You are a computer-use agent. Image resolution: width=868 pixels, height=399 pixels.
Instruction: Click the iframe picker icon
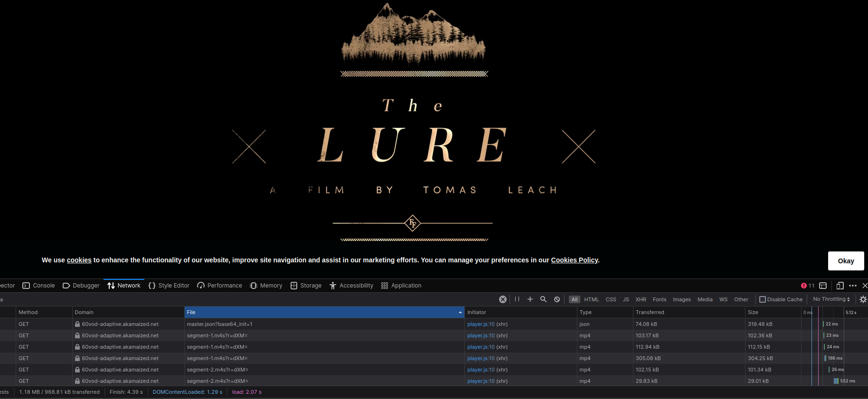823,286
